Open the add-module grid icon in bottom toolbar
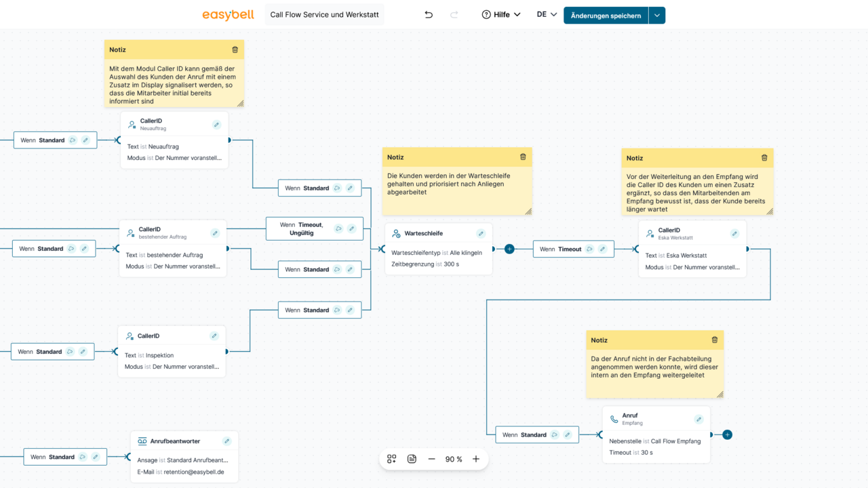 pos(392,459)
